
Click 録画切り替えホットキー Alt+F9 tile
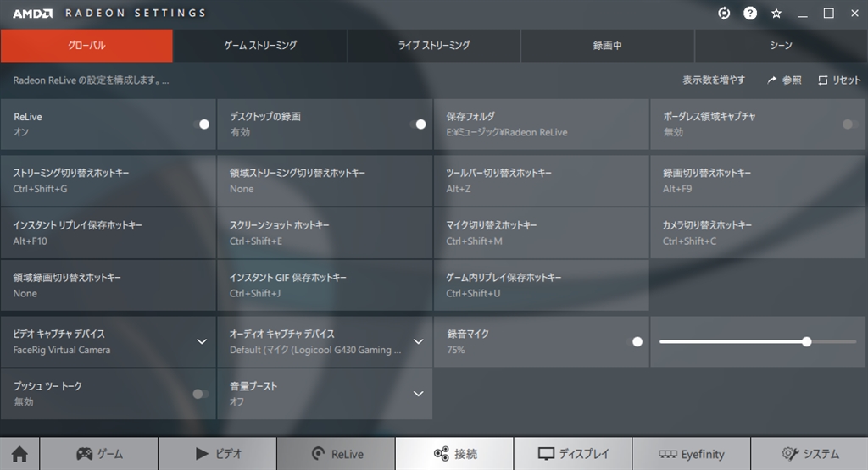click(x=758, y=181)
